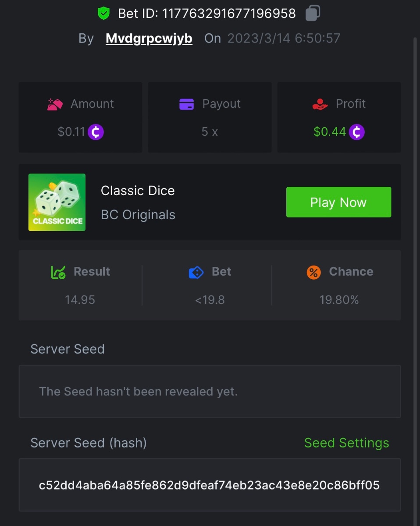
Task: Click the purple Payout card icon
Action: click(x=187, y=104)
